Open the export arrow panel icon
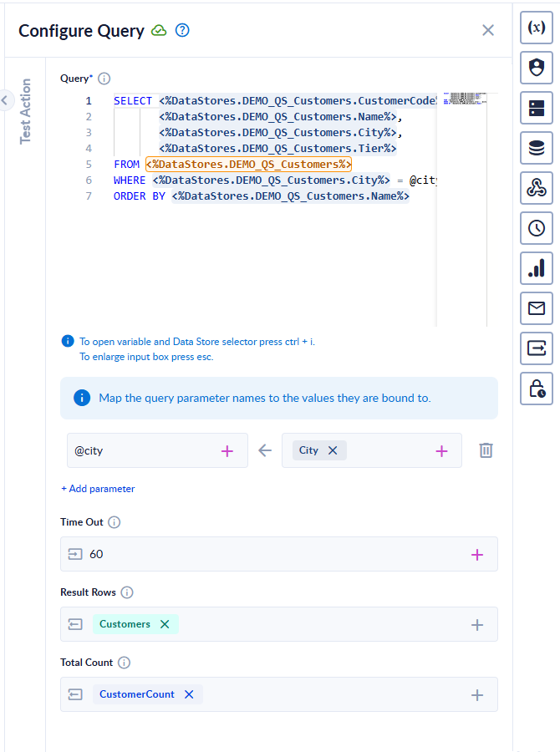560x752 pixels. tap(537, 348)
